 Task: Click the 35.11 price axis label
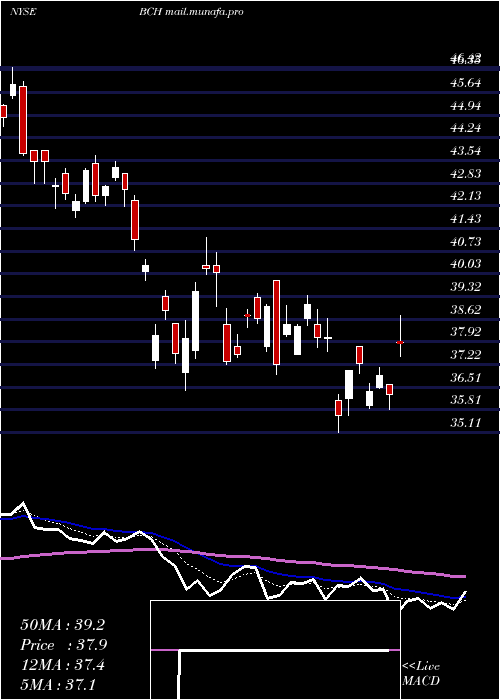click(466, 422)
